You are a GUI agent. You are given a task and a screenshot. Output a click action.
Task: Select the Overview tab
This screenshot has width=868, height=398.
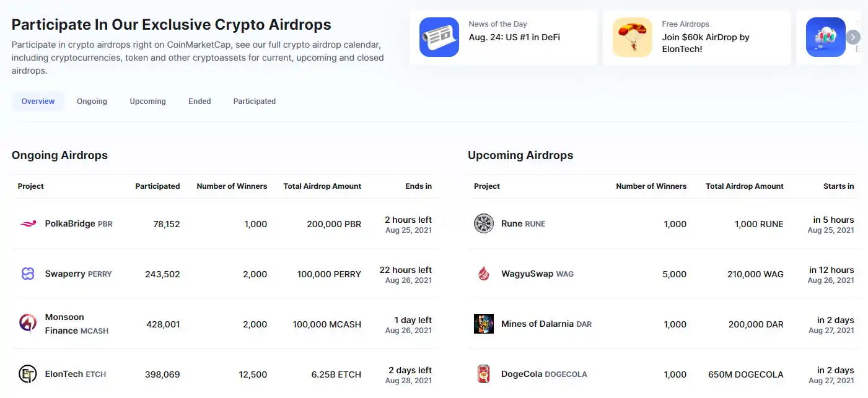pyautogui.click(x=38, y=102)
